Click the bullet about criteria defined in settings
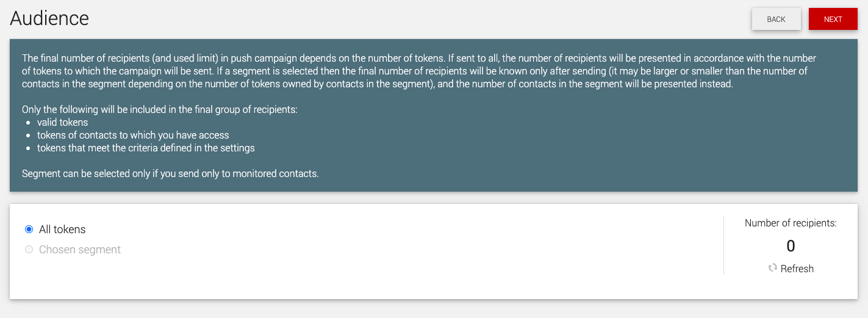This screenshot has height=318, width=868. 146,148
